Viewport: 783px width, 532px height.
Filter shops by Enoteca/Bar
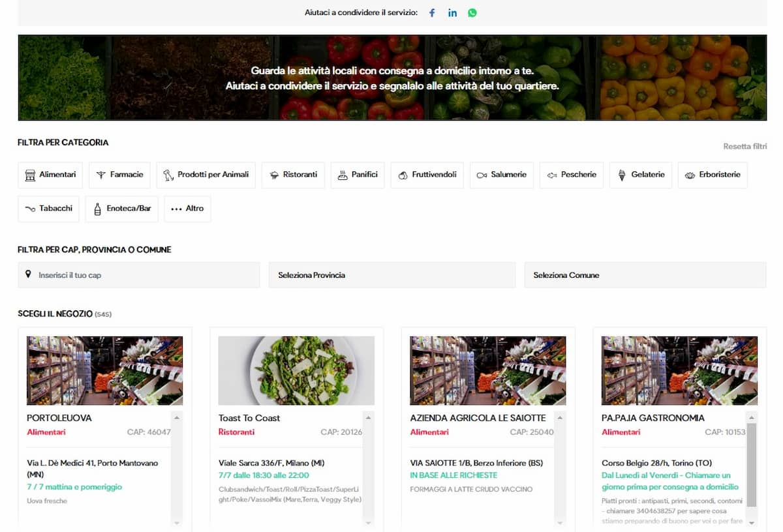[x=122, y=209]
